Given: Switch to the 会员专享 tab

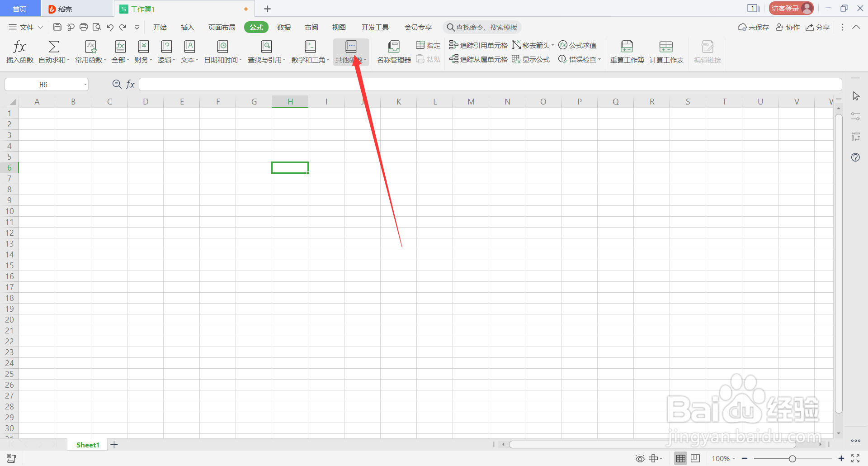Looking at the screenshot, I should pos(418,27).
